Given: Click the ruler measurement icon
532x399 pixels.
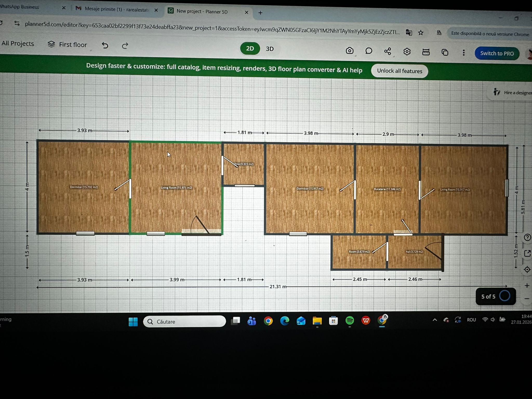Looking at the screenshot, I should [426, 52].
